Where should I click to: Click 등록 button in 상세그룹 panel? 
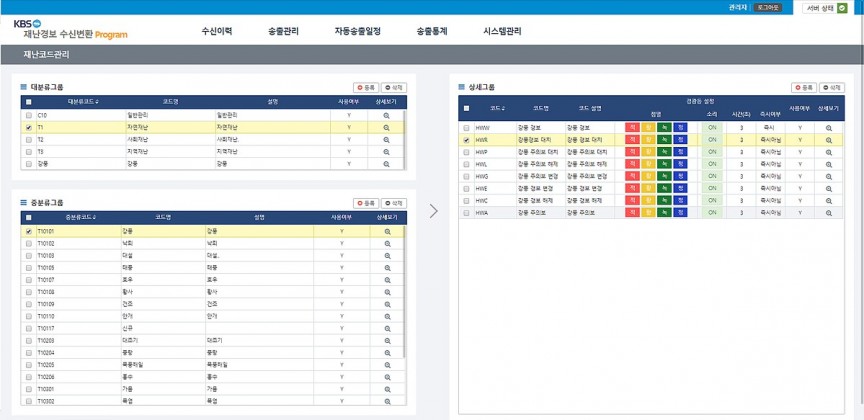805,88
